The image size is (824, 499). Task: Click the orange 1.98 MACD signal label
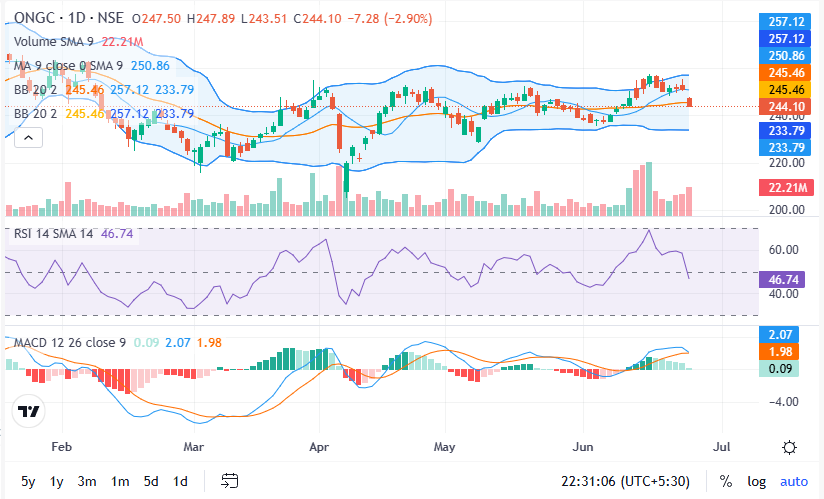tap(779, 351)
